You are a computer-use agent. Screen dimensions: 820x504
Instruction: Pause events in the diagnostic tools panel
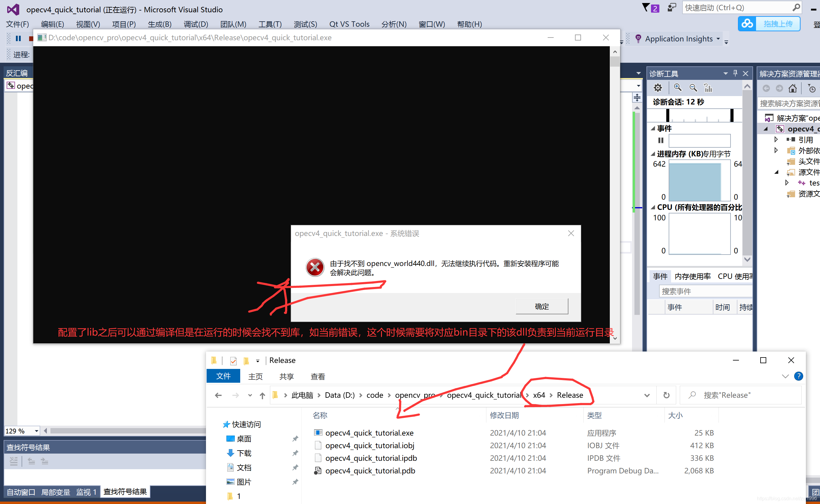click(x=661, y=140)
